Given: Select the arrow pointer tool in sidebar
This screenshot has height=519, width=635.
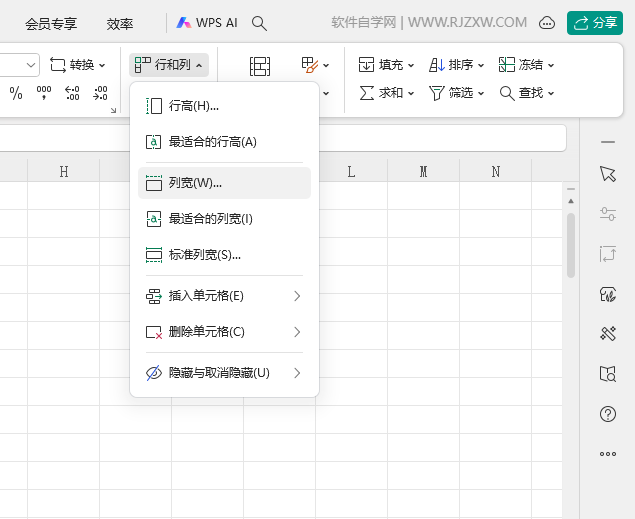Looking at the screenshot, I should 608,174.
